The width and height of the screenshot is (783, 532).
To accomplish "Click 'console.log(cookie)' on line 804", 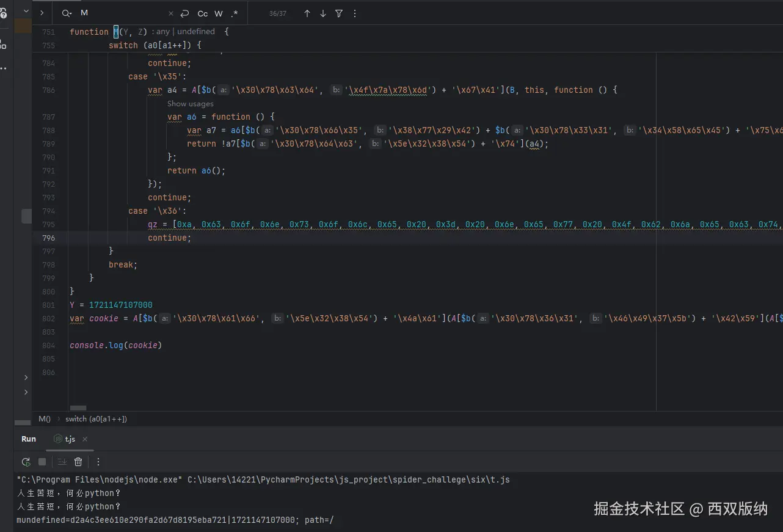I will 115,346.
